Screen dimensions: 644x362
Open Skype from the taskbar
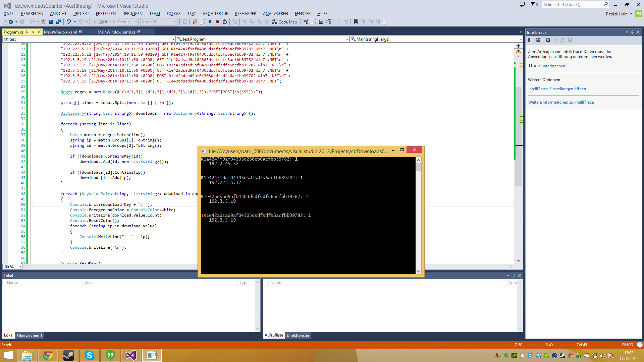click(x=90, y=355)
